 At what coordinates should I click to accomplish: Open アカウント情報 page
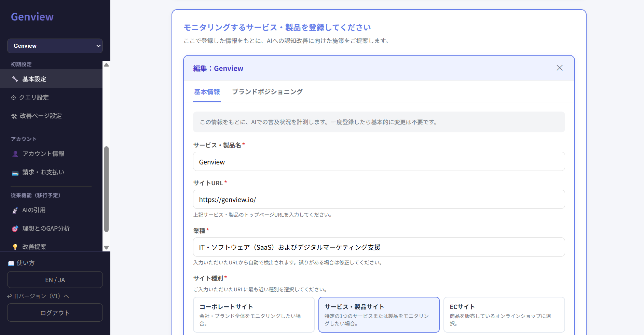coord(51,154)
